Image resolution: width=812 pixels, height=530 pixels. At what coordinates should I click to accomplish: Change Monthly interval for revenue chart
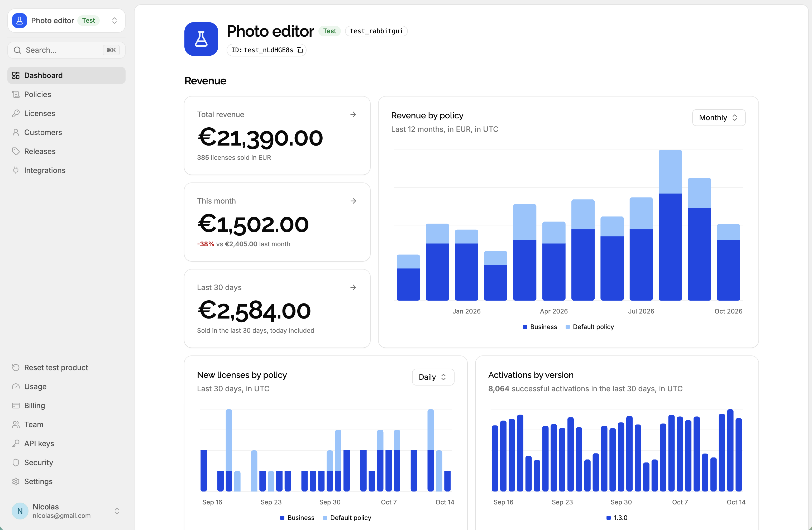tap(719, 118)
